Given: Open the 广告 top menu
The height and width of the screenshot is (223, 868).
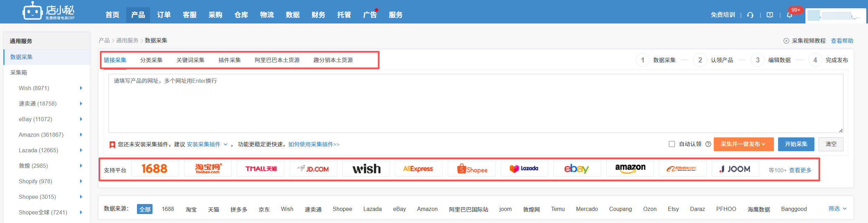Looking at the screenshot, I should click(370, 15).
